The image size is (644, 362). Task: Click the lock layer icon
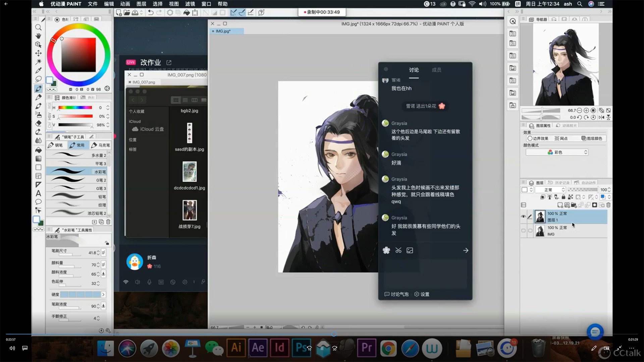[x=563, y=197]
